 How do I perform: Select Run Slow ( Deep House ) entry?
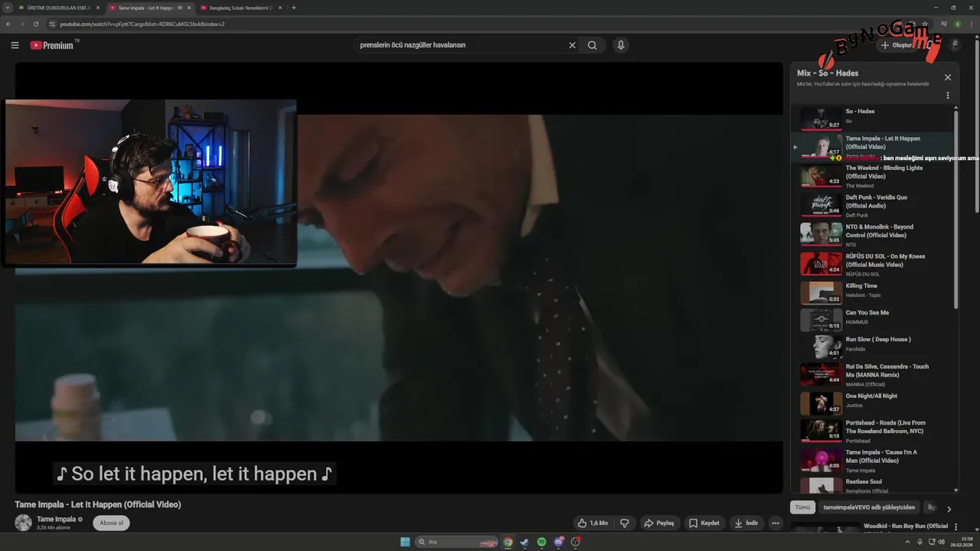coord(873,345)
